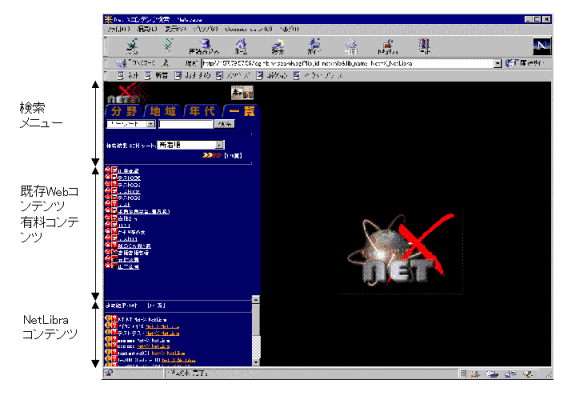Viewport: 576px width, 396px height.
Task: Click the Netscape N logo icon
Action: [542, 46]
